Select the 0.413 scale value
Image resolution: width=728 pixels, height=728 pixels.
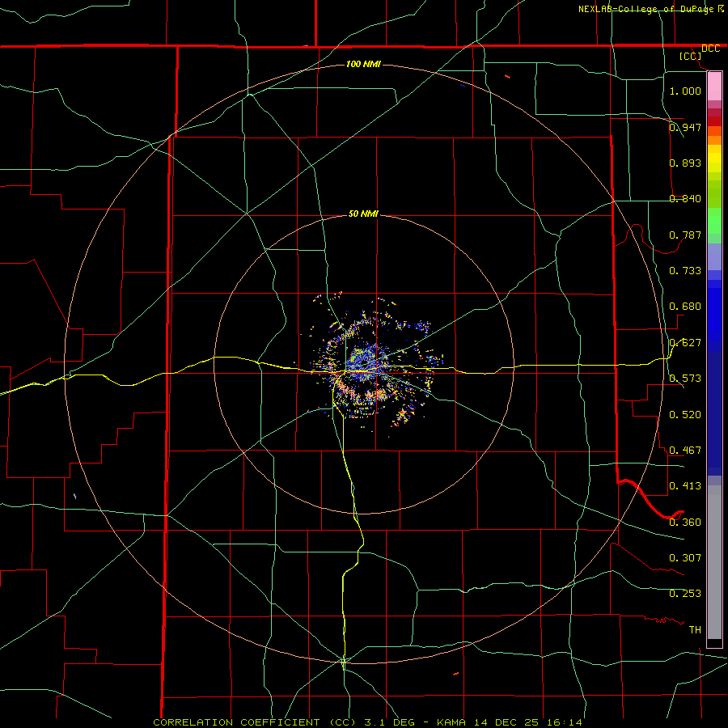coord(685,485)
